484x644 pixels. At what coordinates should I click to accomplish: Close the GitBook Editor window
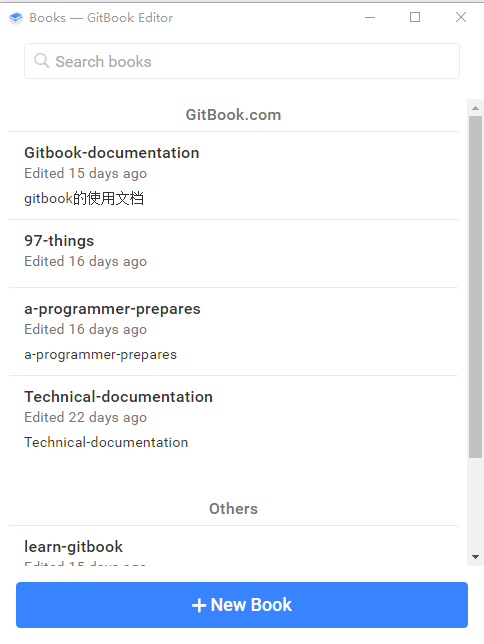point(461,17)
